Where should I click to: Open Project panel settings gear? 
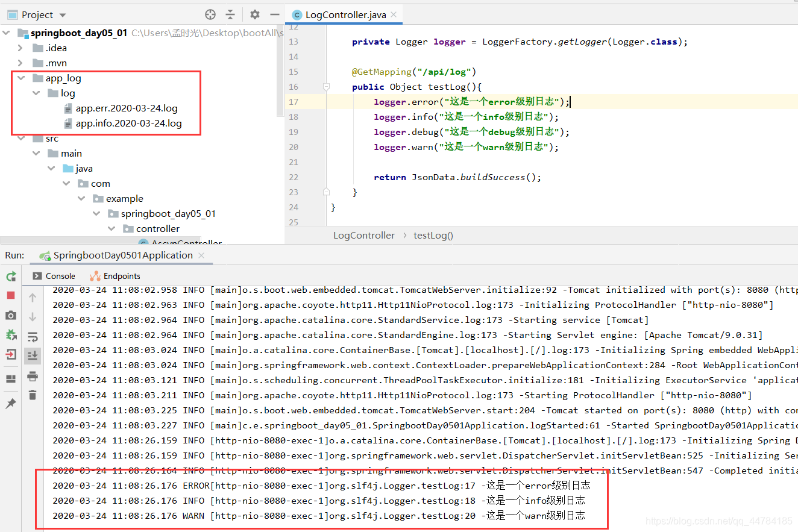[x=255, y=14]
